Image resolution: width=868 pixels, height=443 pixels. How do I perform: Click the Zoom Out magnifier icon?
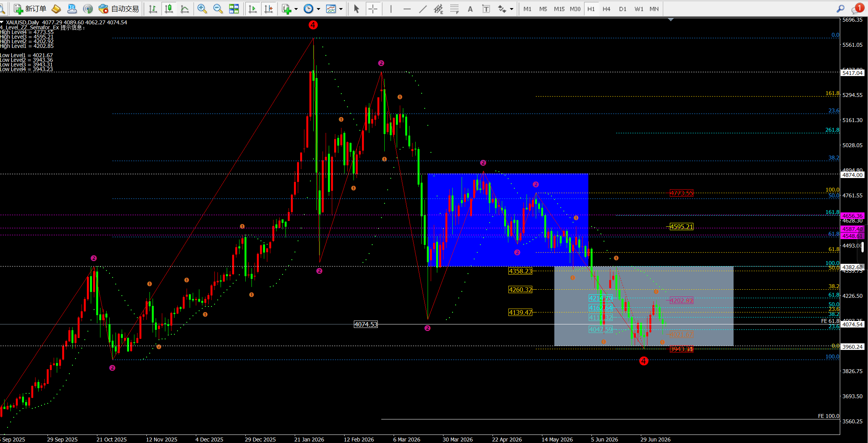coord(218,8)
